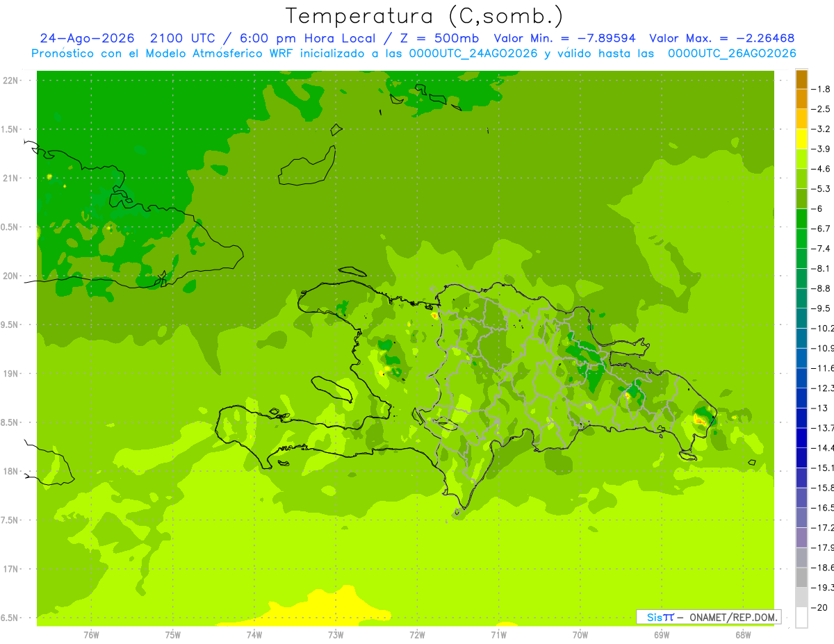This screenshot has width=834, height=644.
Task: Click the latitude label '17N'
Action: (x=11, y=569)
